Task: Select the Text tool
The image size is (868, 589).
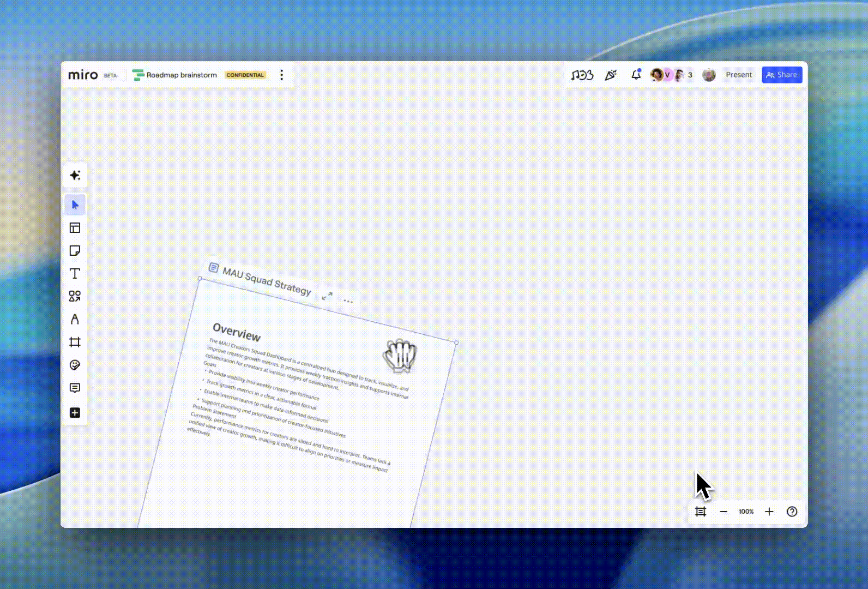Action: [x=75, y=274]
